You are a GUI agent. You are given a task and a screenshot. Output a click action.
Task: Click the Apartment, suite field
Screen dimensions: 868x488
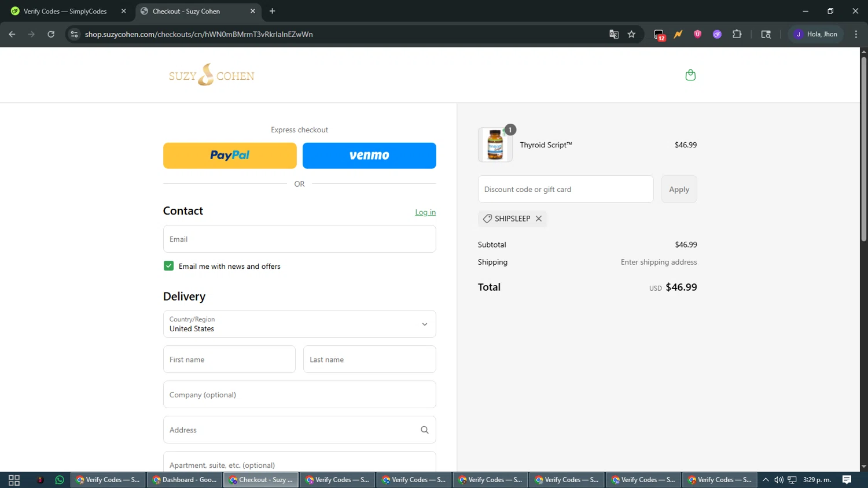coord(299,462)
